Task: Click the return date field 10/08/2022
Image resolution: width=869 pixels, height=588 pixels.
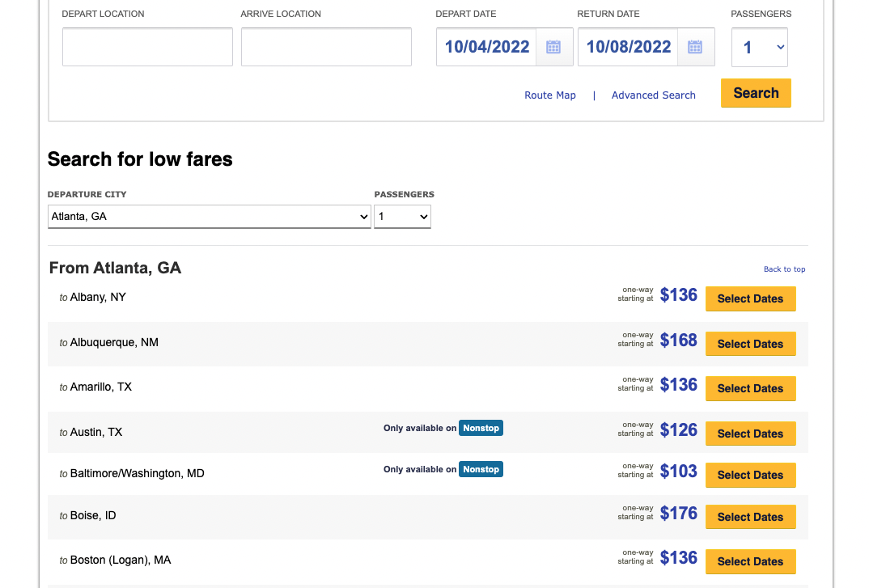Action: point(629,47)
